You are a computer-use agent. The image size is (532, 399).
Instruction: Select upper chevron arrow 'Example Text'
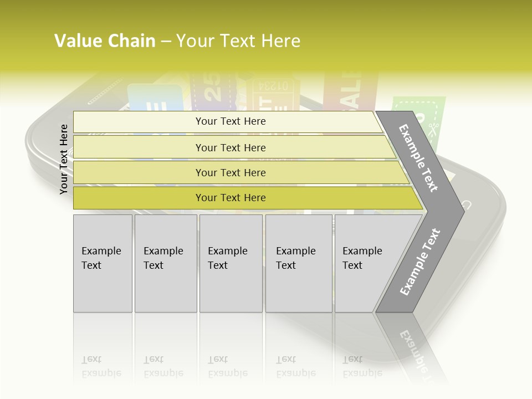click(x=419, y=158)
